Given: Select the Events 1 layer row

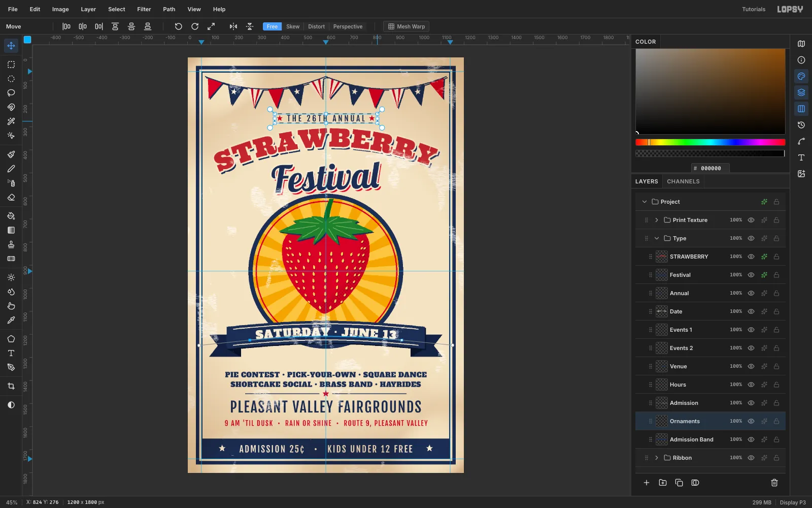Looking at the screenshot, I should (710, 330).
